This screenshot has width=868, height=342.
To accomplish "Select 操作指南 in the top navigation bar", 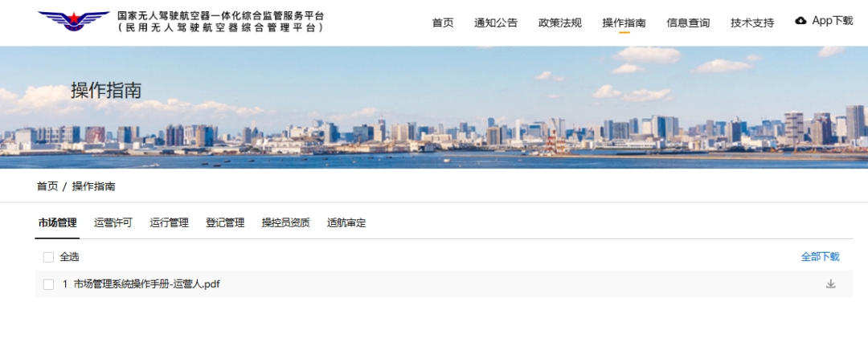I will click(x=624, y=22).
